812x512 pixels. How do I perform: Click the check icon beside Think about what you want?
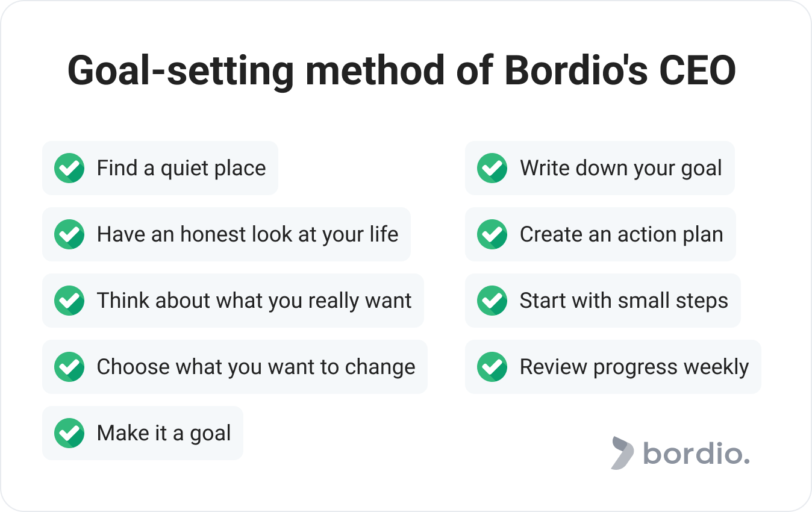[69, 301]
